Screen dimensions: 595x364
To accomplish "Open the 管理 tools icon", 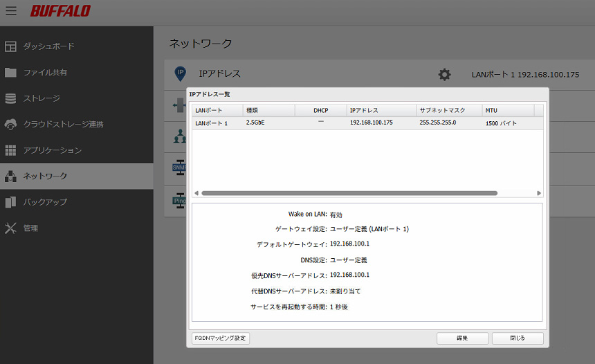I will click(10, 228).
